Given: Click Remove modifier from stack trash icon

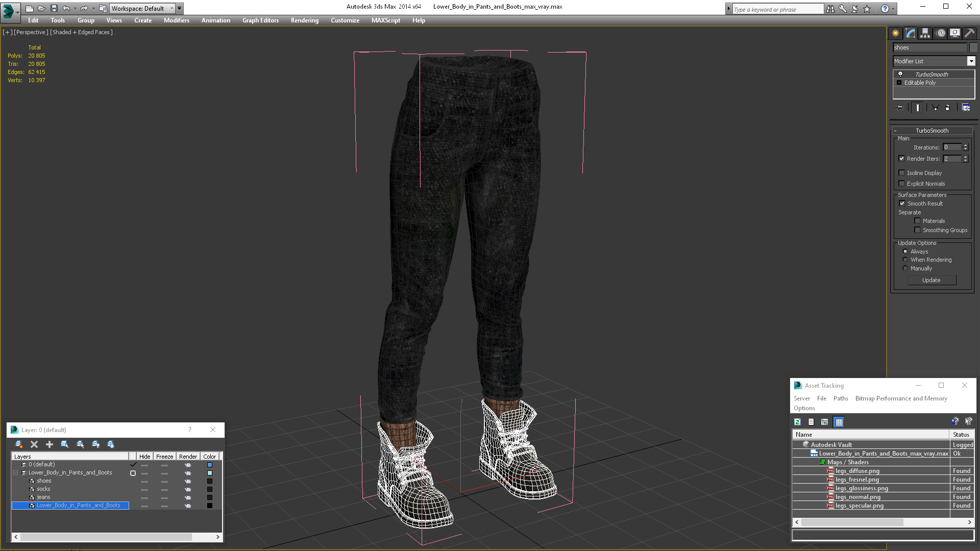Looking at the screenshot, I should coord(947,108).
